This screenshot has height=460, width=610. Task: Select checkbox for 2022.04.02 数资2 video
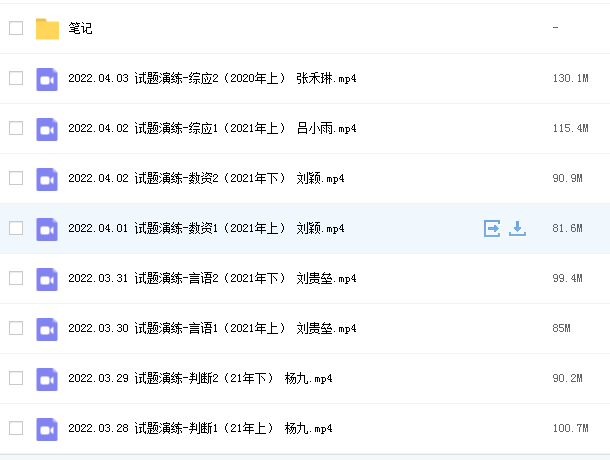coord(16,178)
